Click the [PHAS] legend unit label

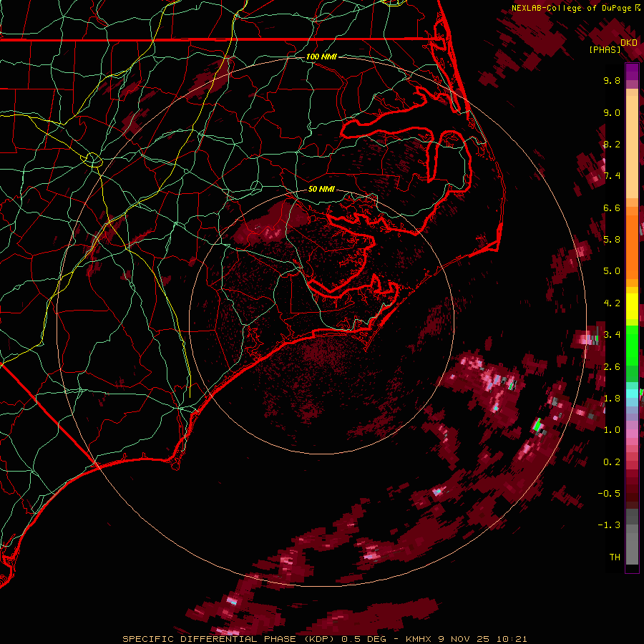605,50
